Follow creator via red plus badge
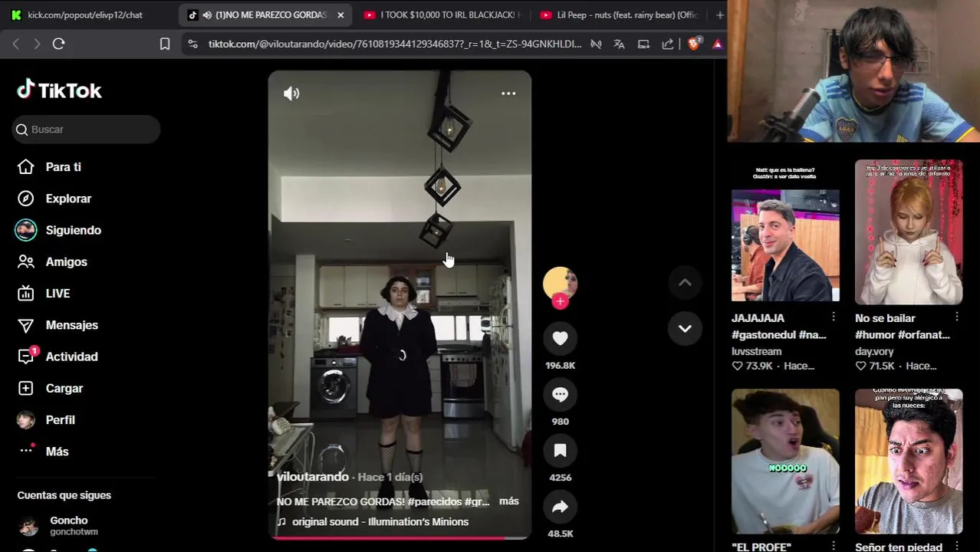 [560, 301]
